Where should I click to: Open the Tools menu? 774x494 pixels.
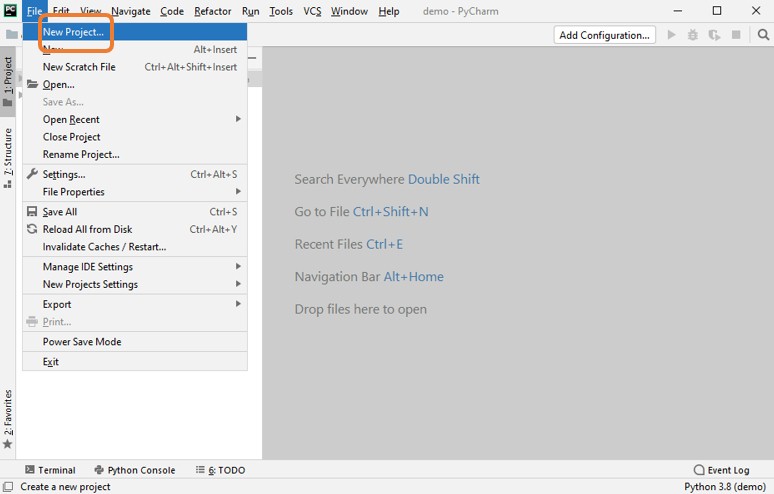[x=281, y=11]
